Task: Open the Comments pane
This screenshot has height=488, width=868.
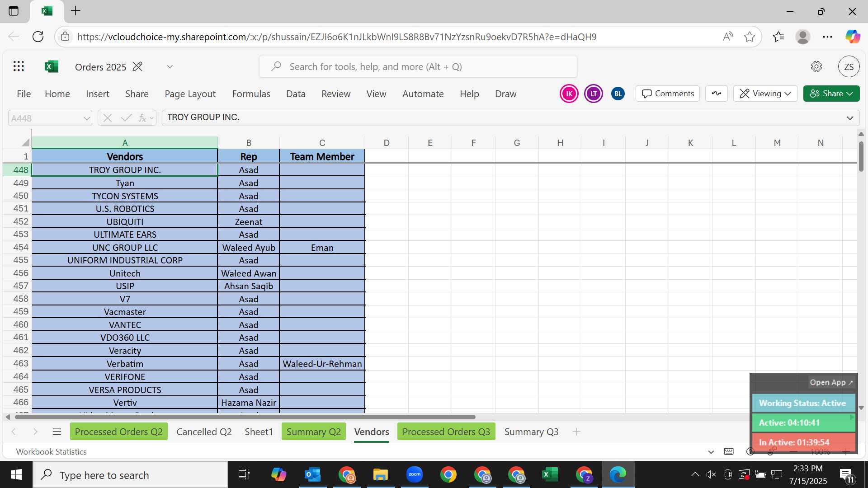Action: pyautogui.click(x=668, y=94)
